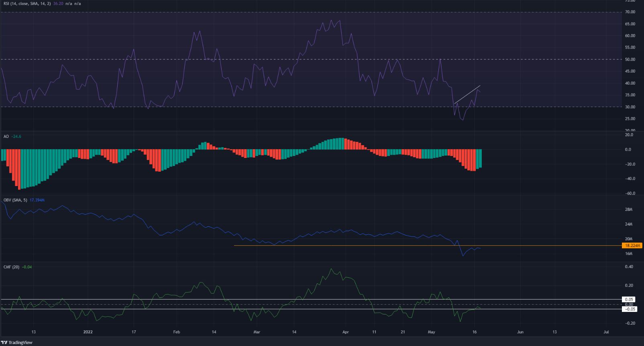
Task: Select the AO indicator legend label
Action: pyautogui.click(x=6, y=137)
